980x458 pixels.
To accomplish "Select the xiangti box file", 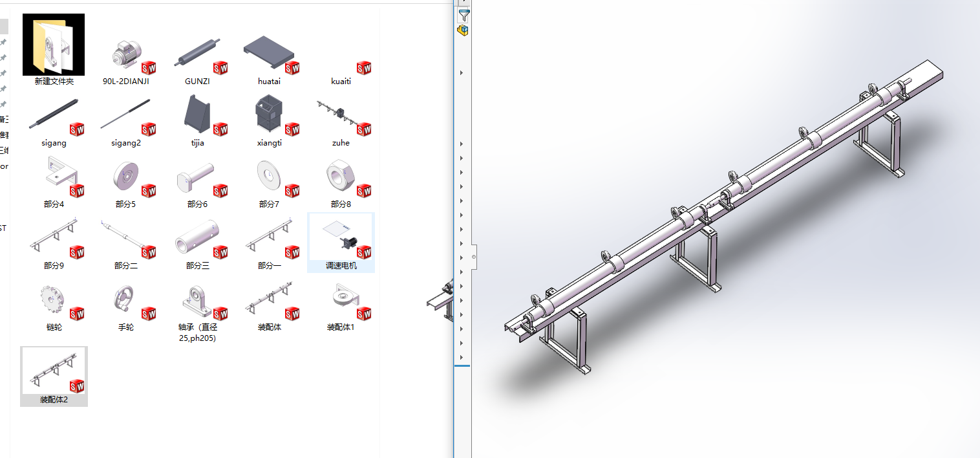I will [269, 122].
